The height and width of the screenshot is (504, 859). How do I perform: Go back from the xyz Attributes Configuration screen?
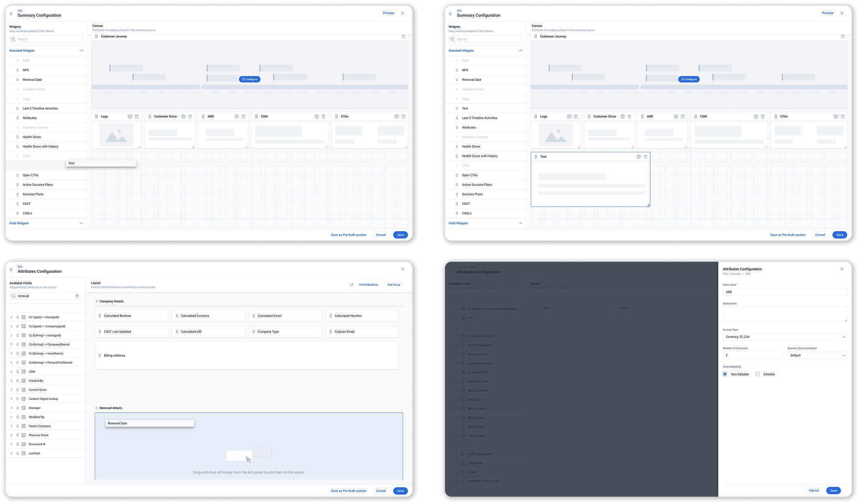tap(11, 269)
